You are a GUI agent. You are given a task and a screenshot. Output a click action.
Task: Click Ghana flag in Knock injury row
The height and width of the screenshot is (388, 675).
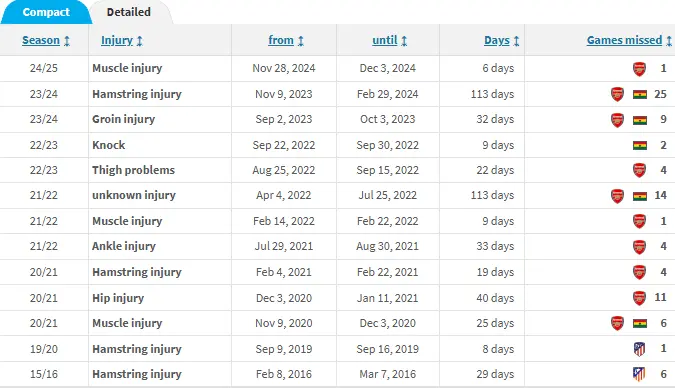(x=640, y=146)
